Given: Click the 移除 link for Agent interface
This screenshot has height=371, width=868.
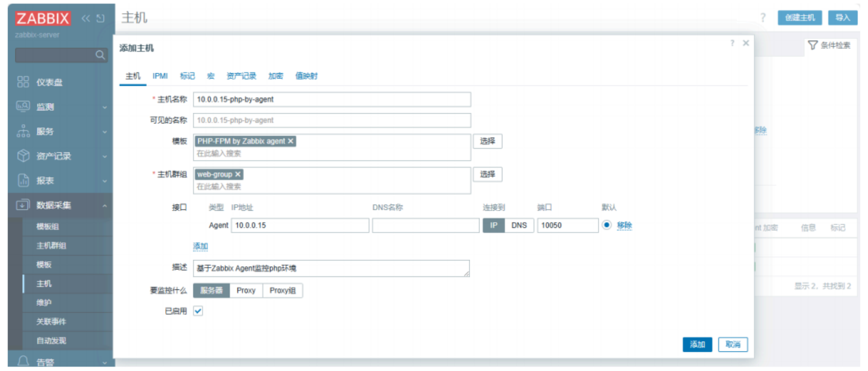Looking at the screenshot, I should pos(625,226).
